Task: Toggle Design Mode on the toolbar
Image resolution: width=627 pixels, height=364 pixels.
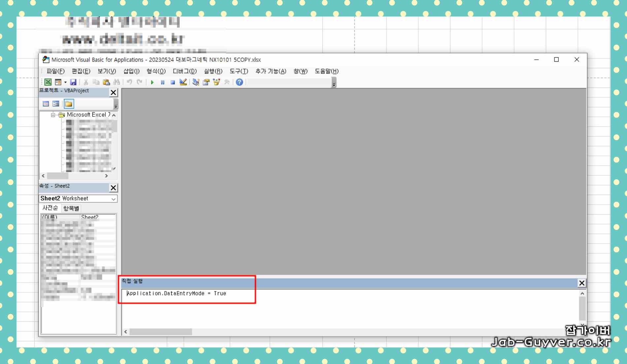Action: (x=182, y=82)
